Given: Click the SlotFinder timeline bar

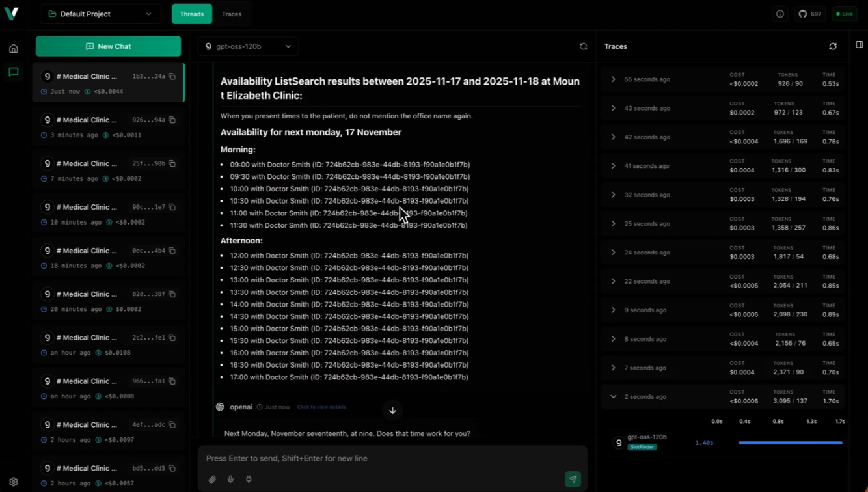Looking at the screenshot, I should point(789,443).
